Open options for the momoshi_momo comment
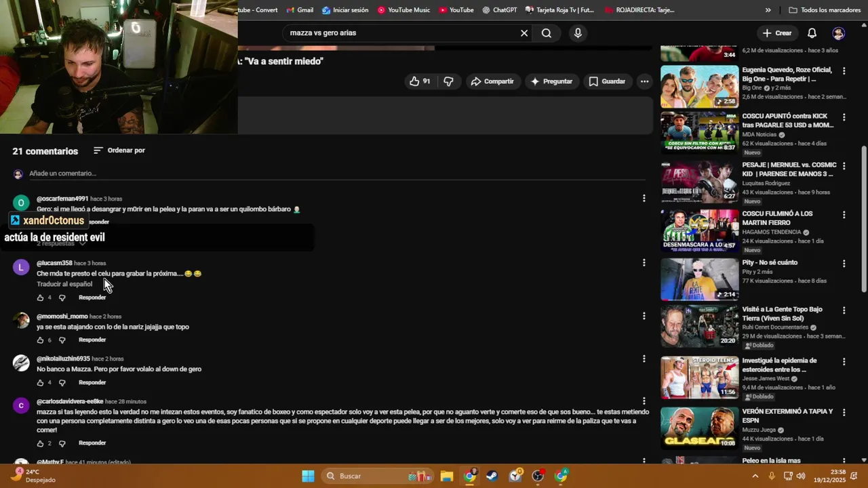Viewport: 868px width, 488px height. tap(644, 316)
